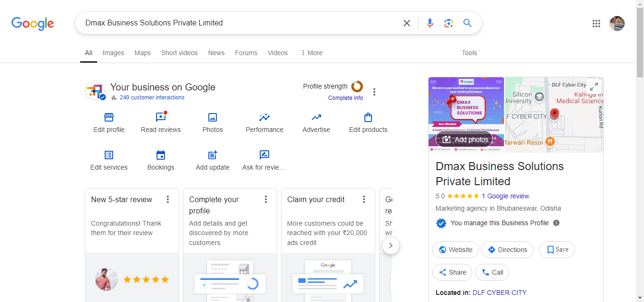Open the Google account profile picture
The image size is (644, 302).
pyautogui.click(x=617, y=24)
